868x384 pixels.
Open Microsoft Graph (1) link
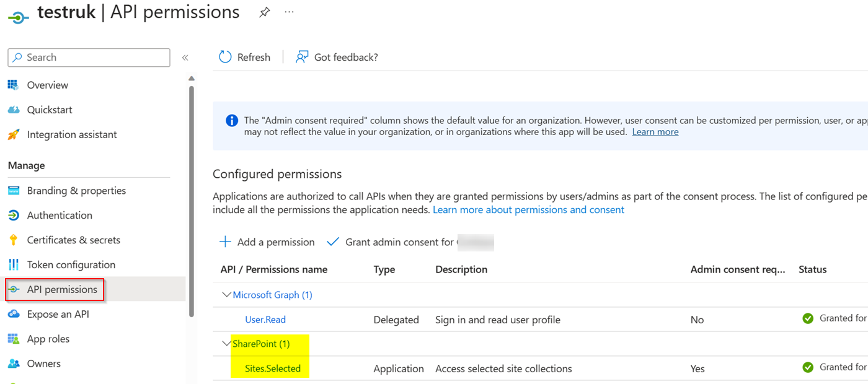point(273,295)
